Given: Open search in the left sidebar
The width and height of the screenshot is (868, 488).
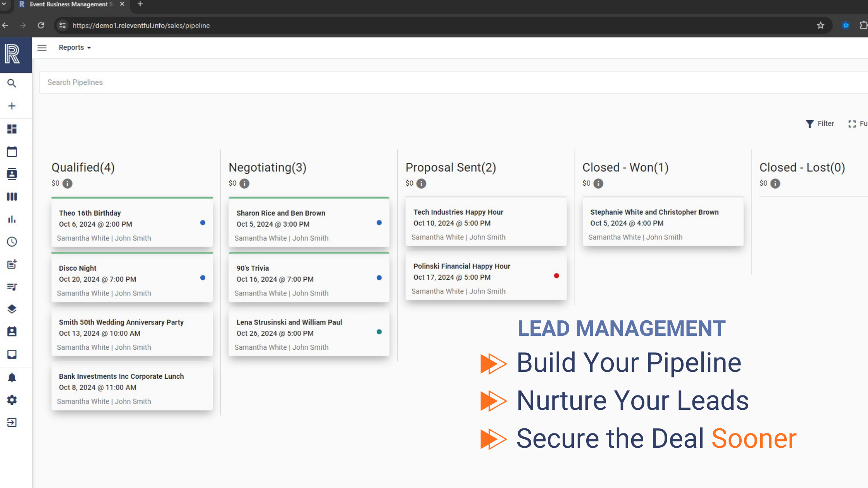Looking at the screenshot, I should [x=12, y=83].
